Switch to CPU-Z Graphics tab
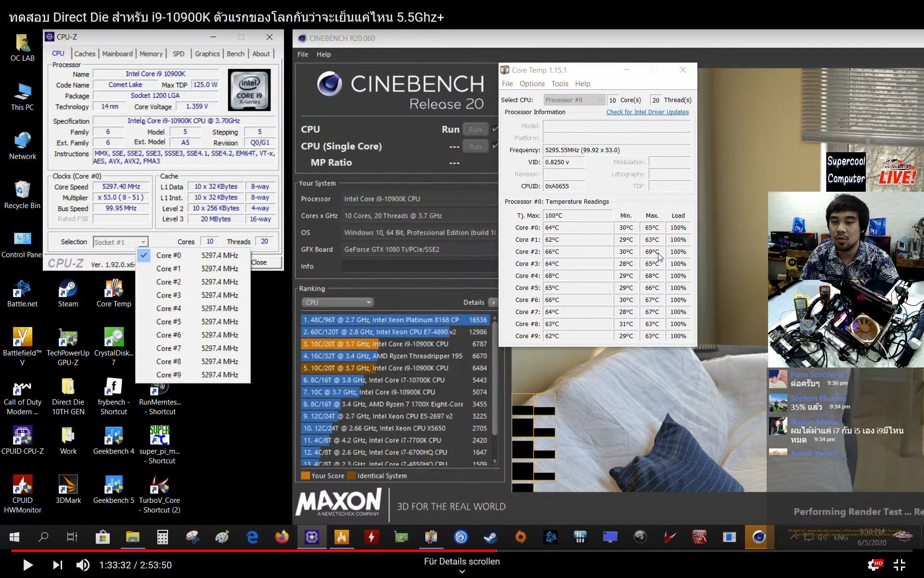Image resolution: width=924 pixels, height=578 pixels. [x=207, y=53]
